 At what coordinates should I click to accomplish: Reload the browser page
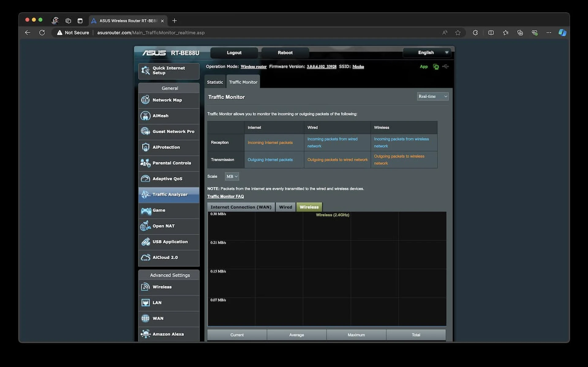click(42, 32)
